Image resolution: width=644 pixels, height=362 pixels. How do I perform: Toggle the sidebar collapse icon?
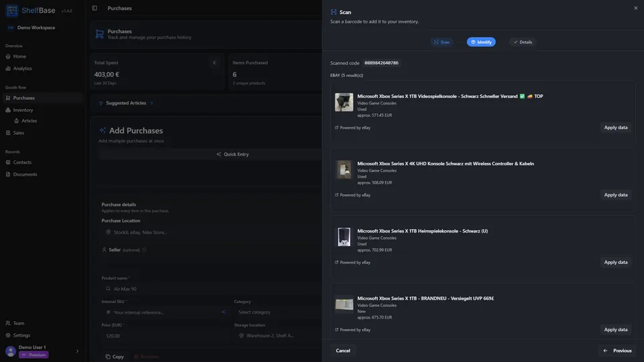point(95,8)
